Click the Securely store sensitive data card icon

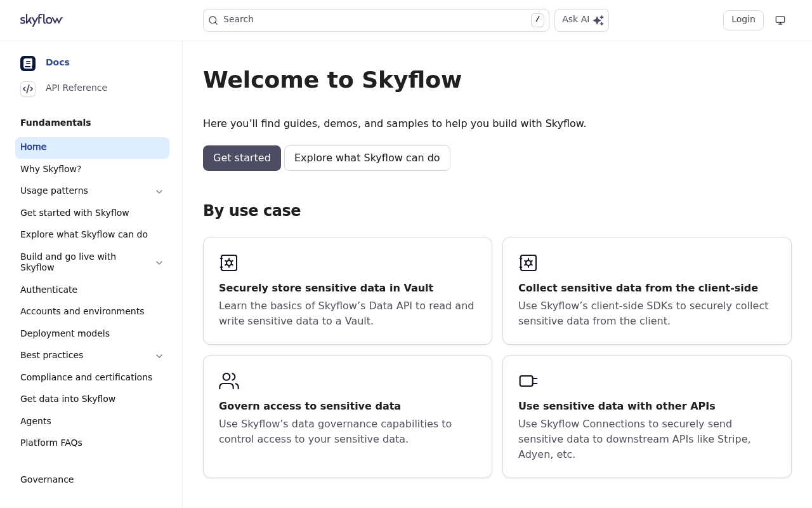click(228, 263)
